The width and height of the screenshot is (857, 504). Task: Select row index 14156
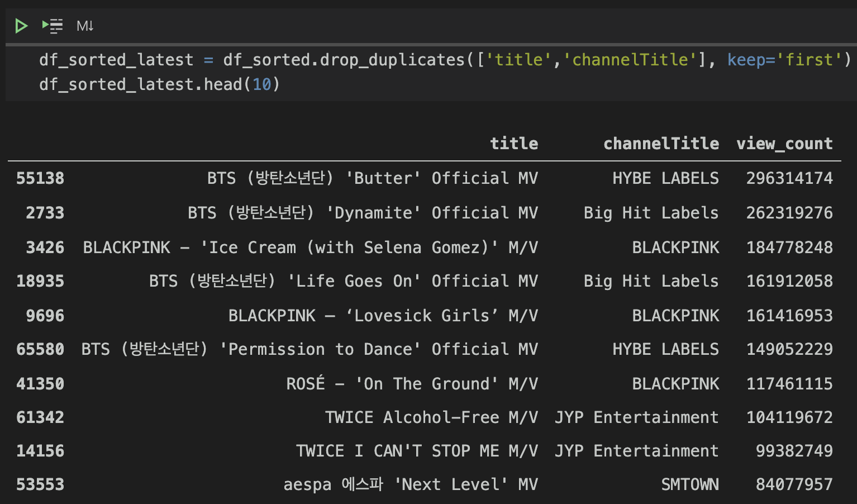[40, 451]
